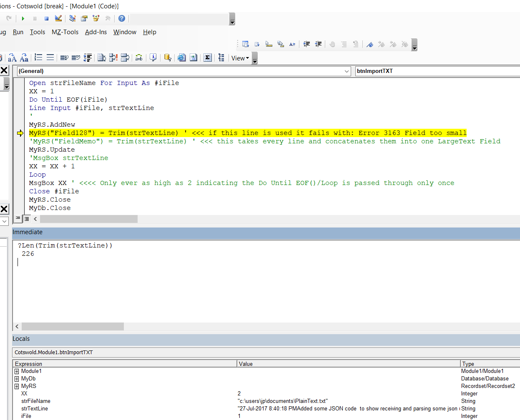Click the Sigma icon in MZ-Tools toolbar
This screenshot has height=420, width=520.
pos(208,58)
